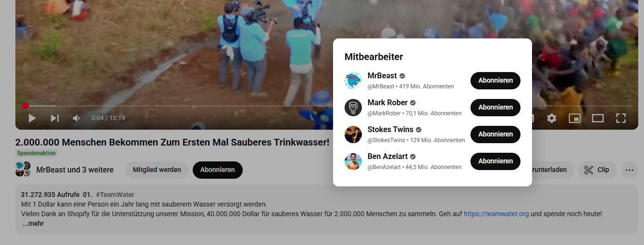Screen dimensions: 644x245
Task: Click Mitglied werden button
Action: (x=157, y=170)
